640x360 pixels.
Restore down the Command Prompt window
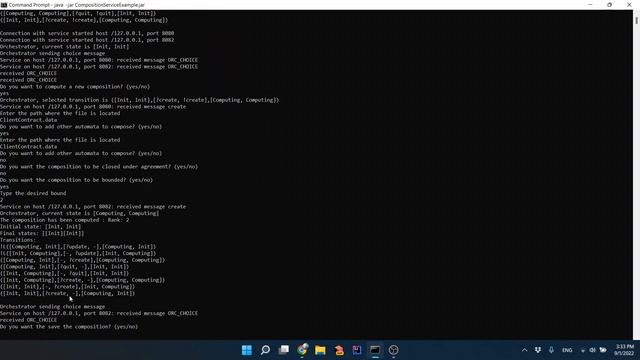coord(609,5)
